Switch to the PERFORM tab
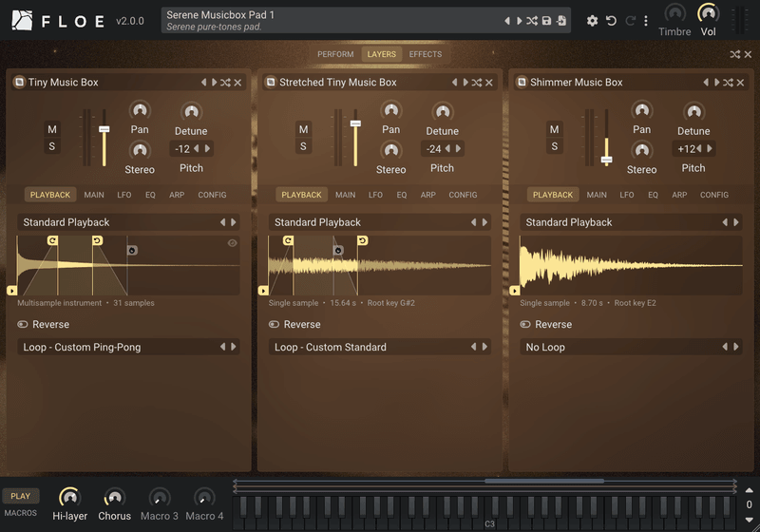Screen dimensions: 760x532 click(335, 54)
